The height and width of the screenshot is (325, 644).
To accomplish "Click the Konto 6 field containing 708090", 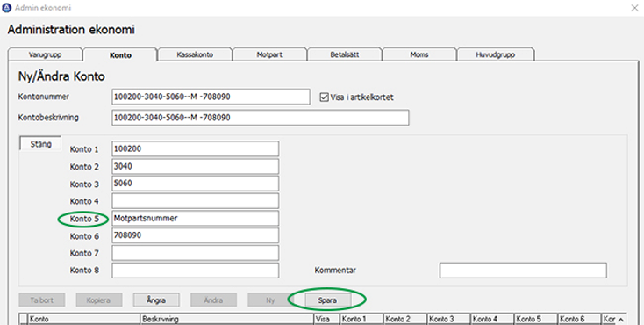I will [x=195, y=235].
